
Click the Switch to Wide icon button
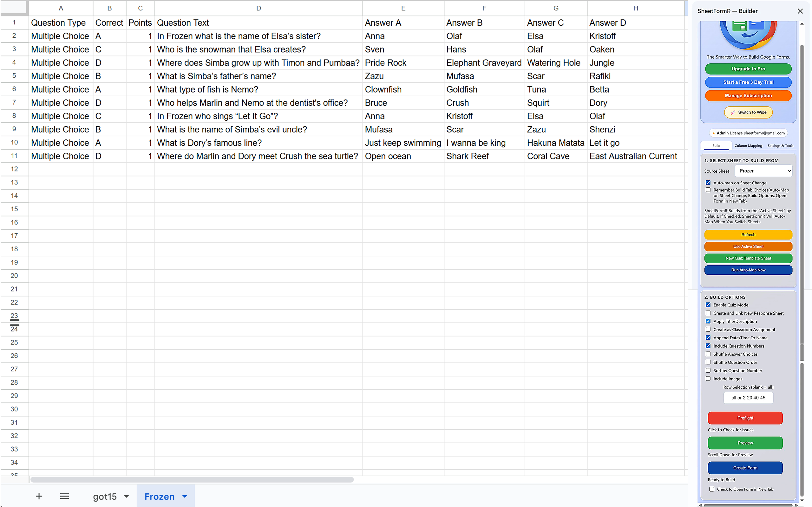[x=748, y=112]
